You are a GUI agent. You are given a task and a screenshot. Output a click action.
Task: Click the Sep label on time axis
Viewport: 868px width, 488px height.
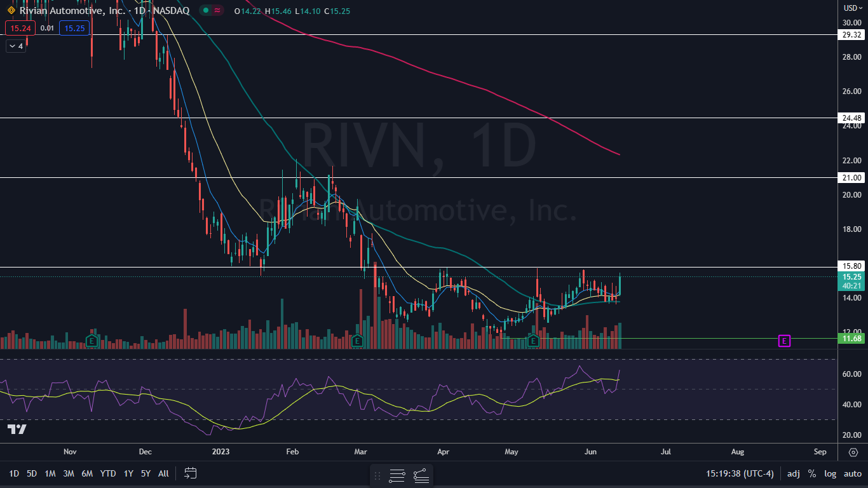pos(820,452)
